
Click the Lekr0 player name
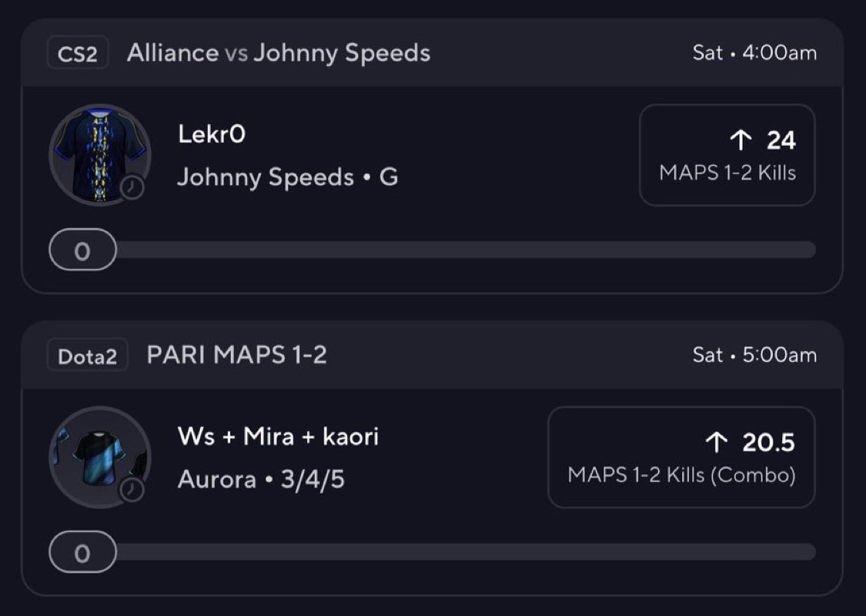(x=212, y=135)
